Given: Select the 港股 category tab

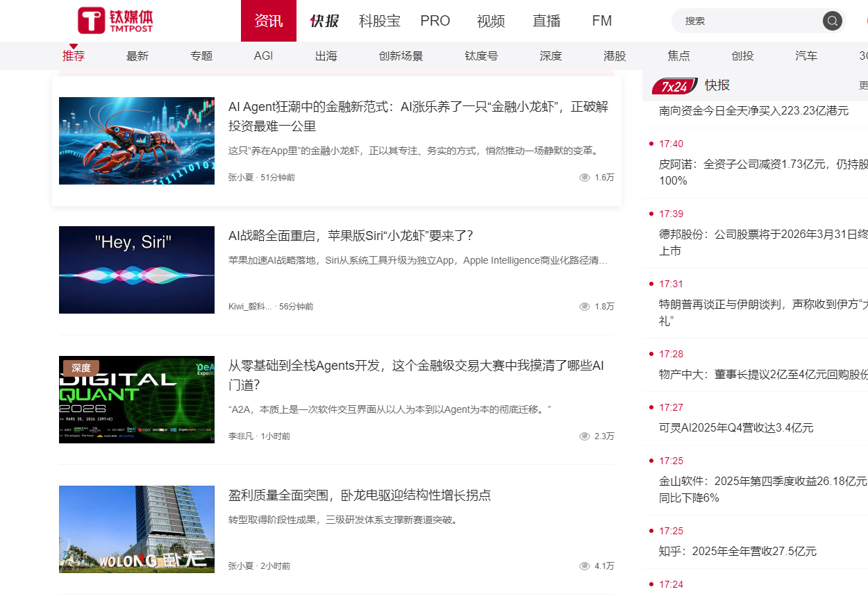Looking at the screenshot, I should (x=615, y=56).
